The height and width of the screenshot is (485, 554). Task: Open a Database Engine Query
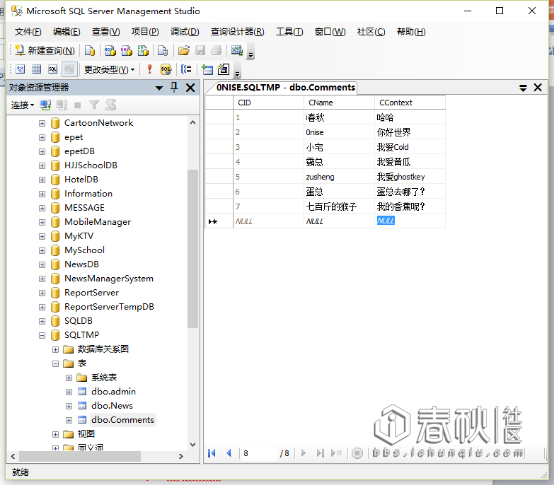tap(90, 51)
